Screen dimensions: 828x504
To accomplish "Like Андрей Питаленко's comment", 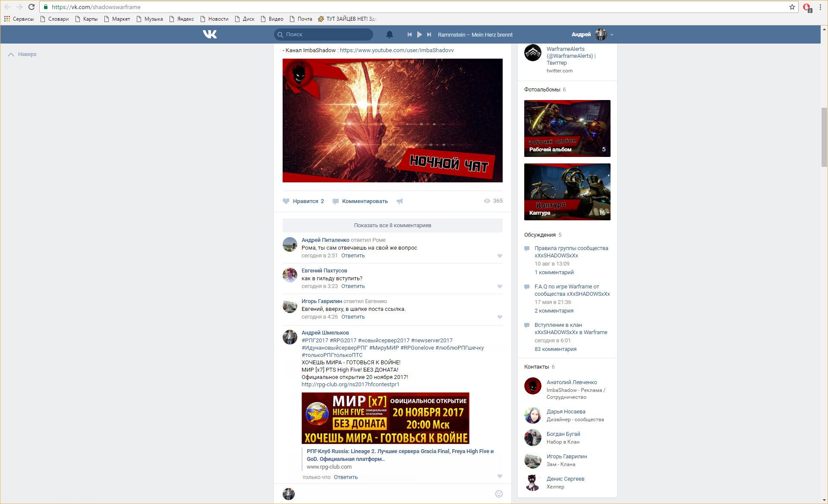I will (x=500, y=256).
